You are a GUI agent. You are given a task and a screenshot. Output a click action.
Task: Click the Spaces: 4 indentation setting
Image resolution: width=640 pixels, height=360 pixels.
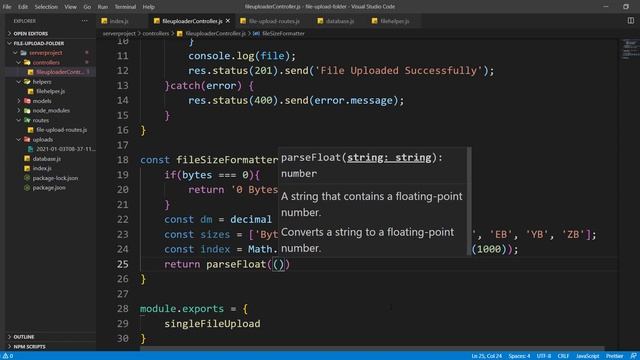519,356
